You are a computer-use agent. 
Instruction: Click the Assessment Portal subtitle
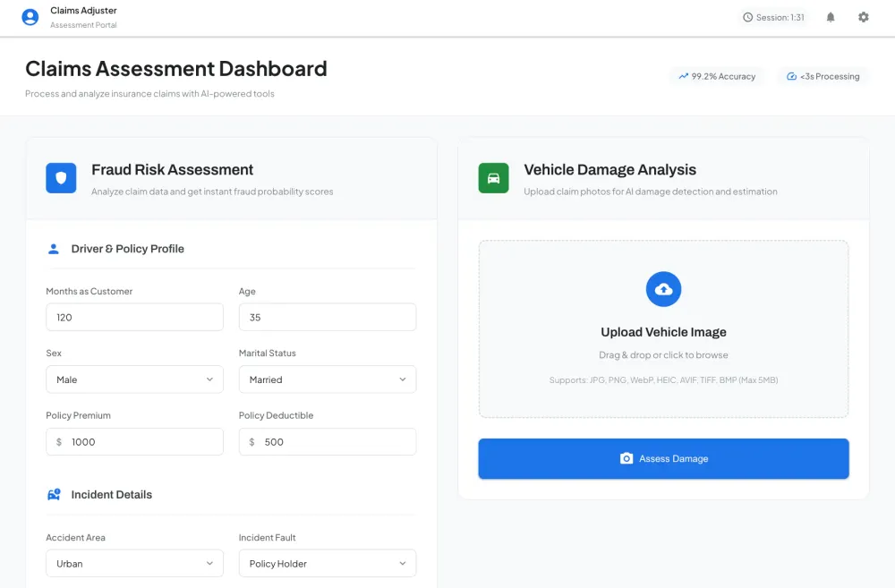pyautogui.click(x=83, y=25)
